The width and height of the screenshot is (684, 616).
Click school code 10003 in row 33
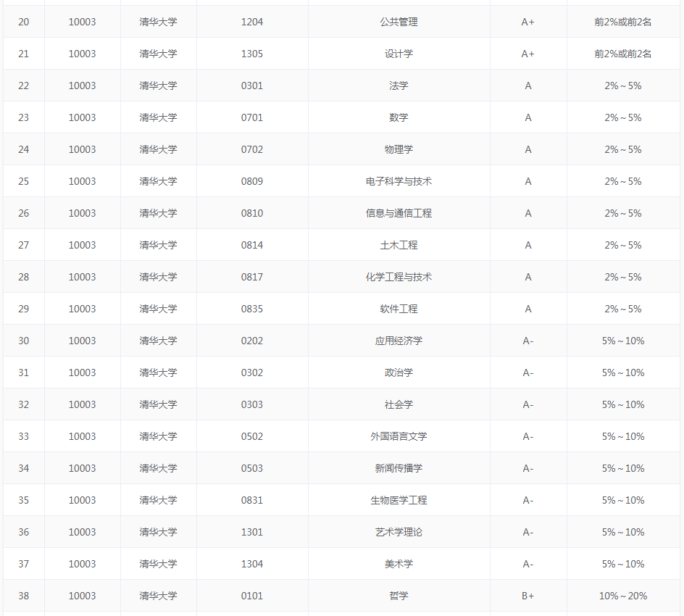(82, 436)
